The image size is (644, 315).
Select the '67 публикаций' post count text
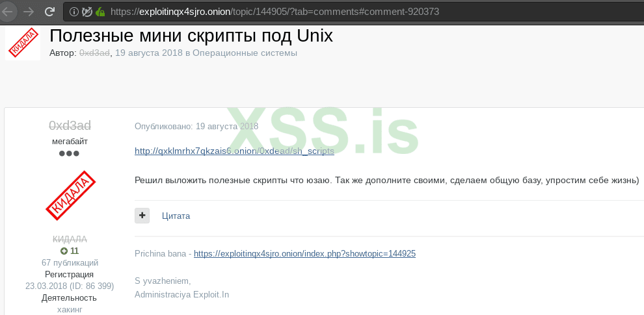click(x=70, y=262)
